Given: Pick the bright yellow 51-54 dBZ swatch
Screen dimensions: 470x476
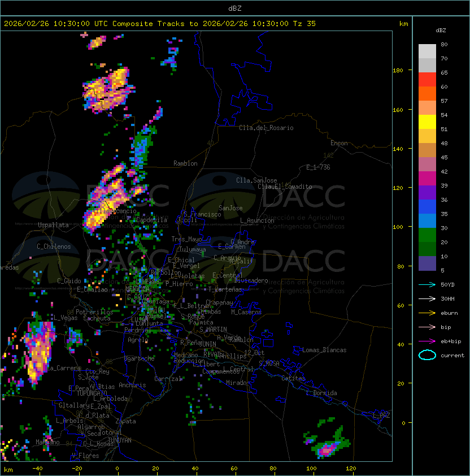Looking at the screenshot, I should coord(427,122).
